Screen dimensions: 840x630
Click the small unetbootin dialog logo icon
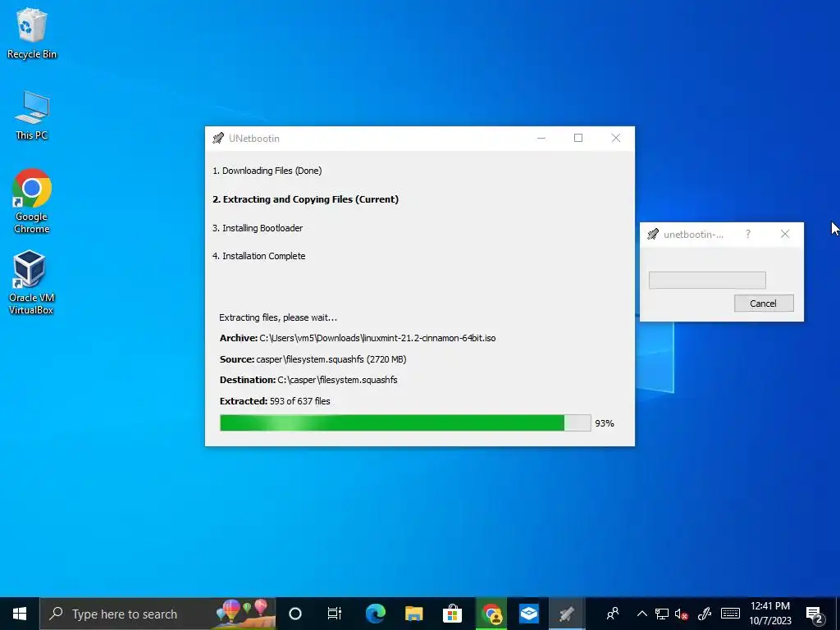click(x=653, y=234)
